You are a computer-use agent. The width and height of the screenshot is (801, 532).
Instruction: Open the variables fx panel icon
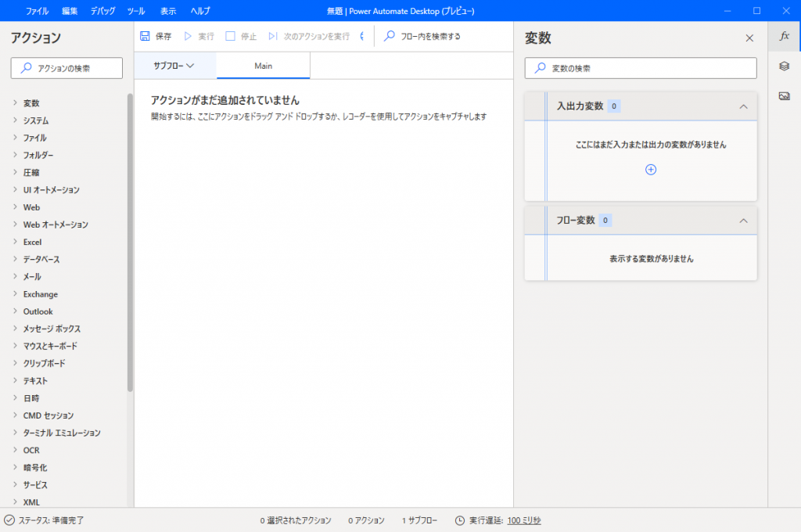point(784,36)
